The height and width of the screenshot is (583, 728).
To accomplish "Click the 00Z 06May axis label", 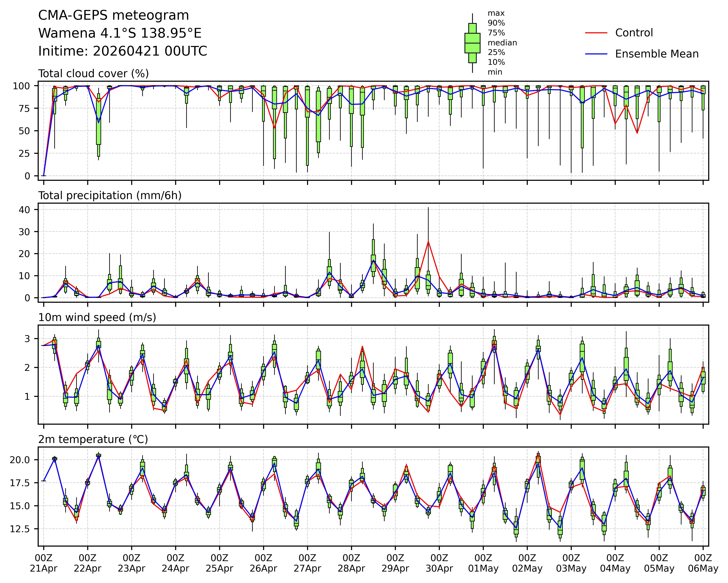I will coord(703,563).
